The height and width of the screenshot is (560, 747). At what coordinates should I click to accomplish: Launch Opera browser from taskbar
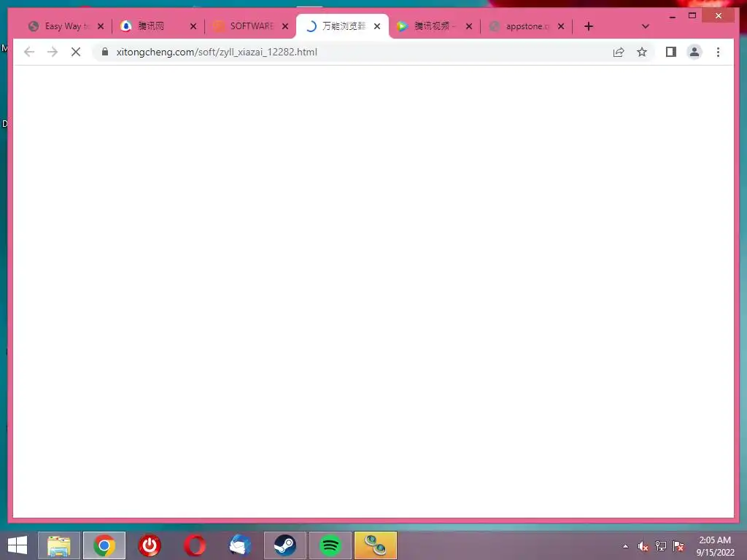(x=194, y=545)
